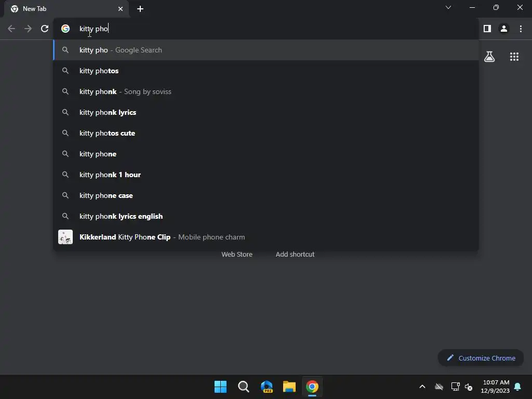Choose 'kitty phonk lyrics english' suggestion
This screenshot has width=532, height=399.
[x=266, y=216]
